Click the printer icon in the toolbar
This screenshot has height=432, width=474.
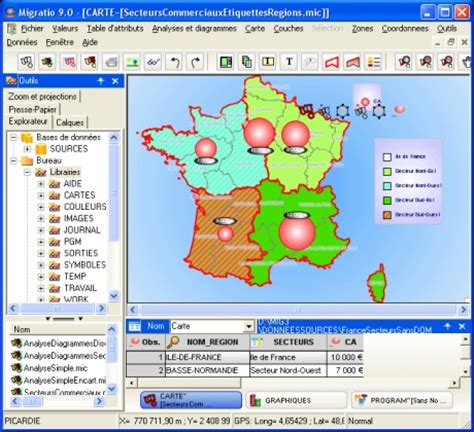111,62
